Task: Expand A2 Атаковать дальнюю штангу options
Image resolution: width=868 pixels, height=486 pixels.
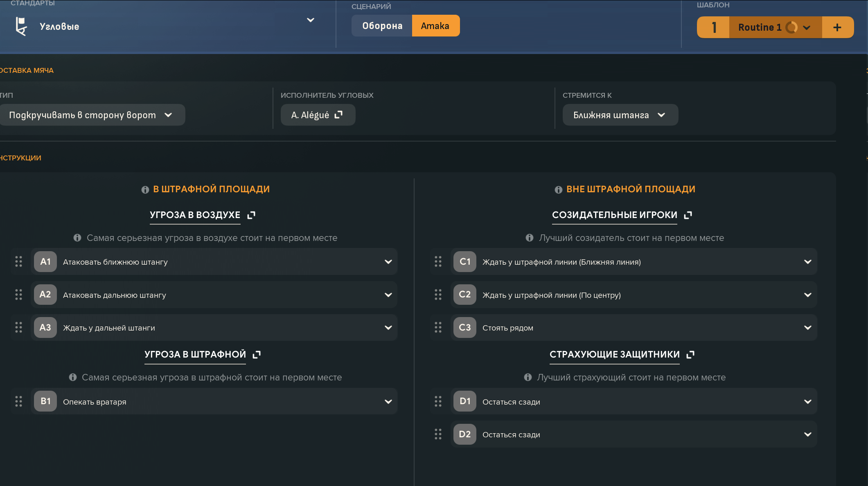Action: tap(388, 295)
